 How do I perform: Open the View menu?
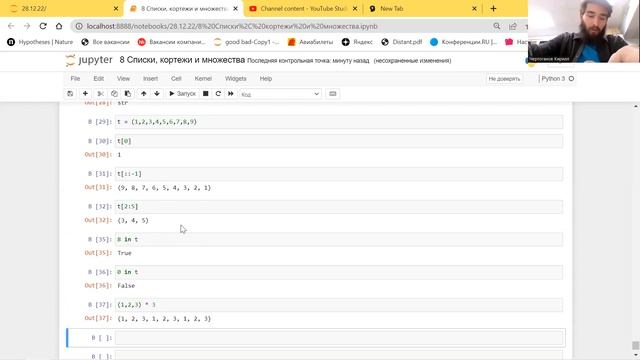pos(123,79)
